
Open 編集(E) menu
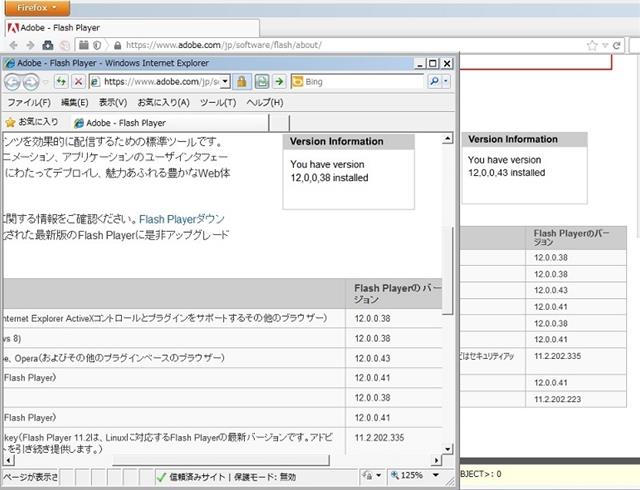[x=74, y=102]
